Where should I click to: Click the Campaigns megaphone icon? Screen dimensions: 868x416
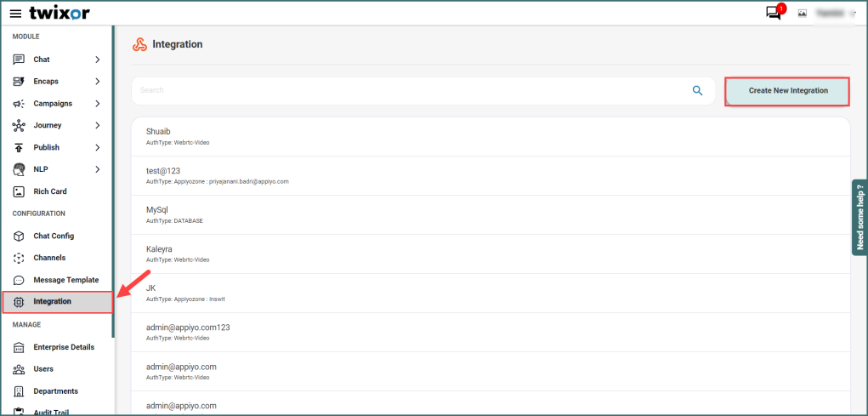pos(19,104)
